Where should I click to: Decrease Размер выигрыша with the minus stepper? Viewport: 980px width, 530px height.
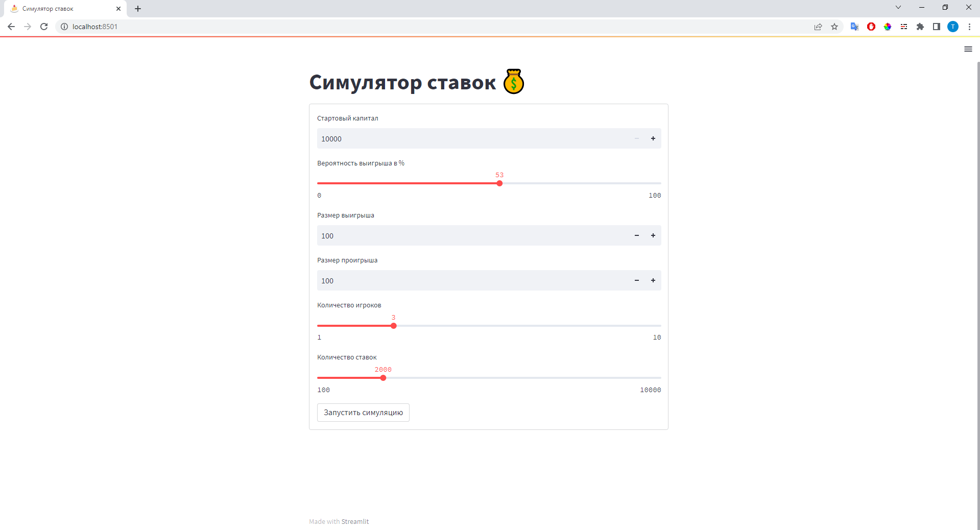click(636, 235)
